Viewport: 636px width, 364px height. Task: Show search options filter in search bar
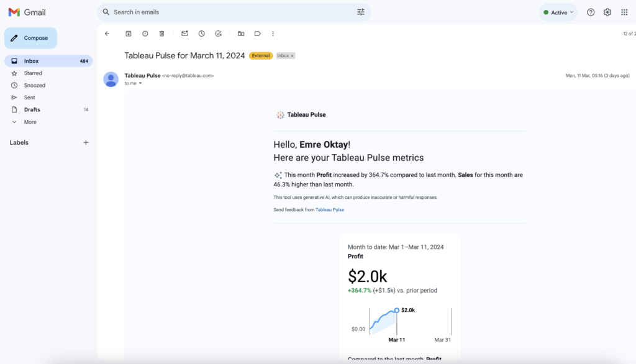click(x=361, y=12)
